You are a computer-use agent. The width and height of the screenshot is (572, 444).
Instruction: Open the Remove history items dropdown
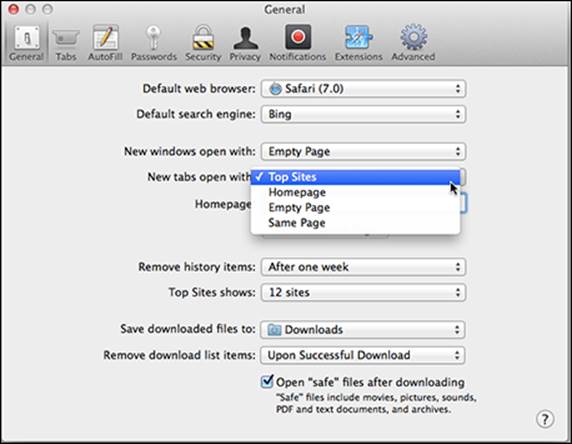point(363,267)
